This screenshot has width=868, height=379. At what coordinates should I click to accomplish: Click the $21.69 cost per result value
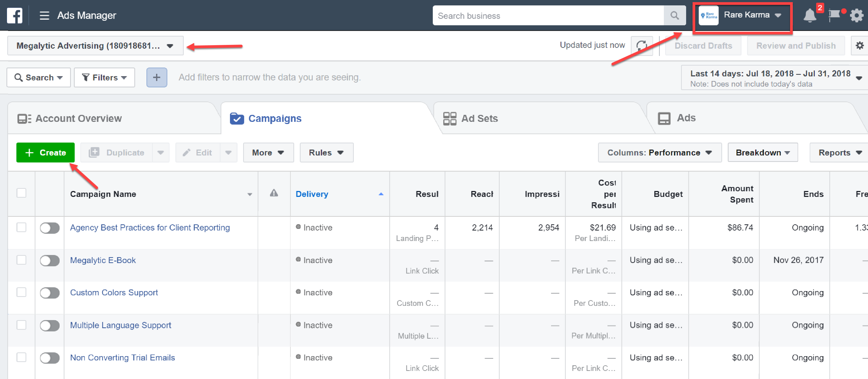point(603,228)
